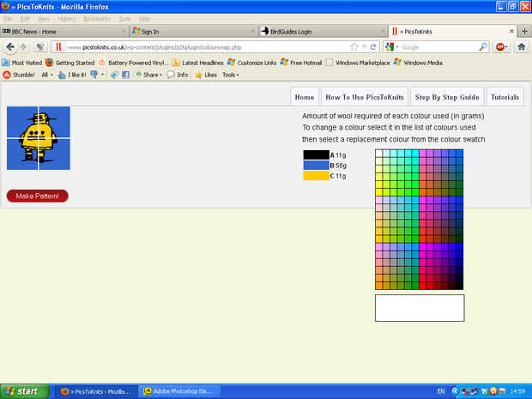Open the Step By Step Guide tab

(x=447, y=97)
